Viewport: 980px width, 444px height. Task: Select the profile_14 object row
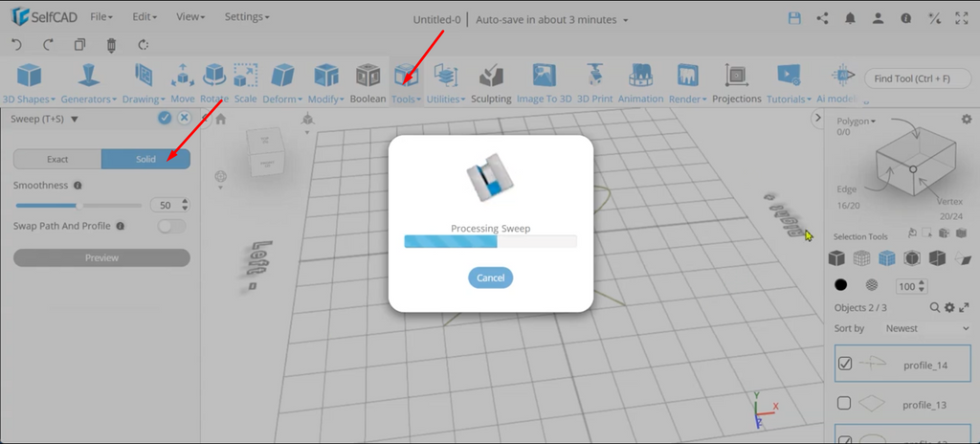tap(902, 364)
